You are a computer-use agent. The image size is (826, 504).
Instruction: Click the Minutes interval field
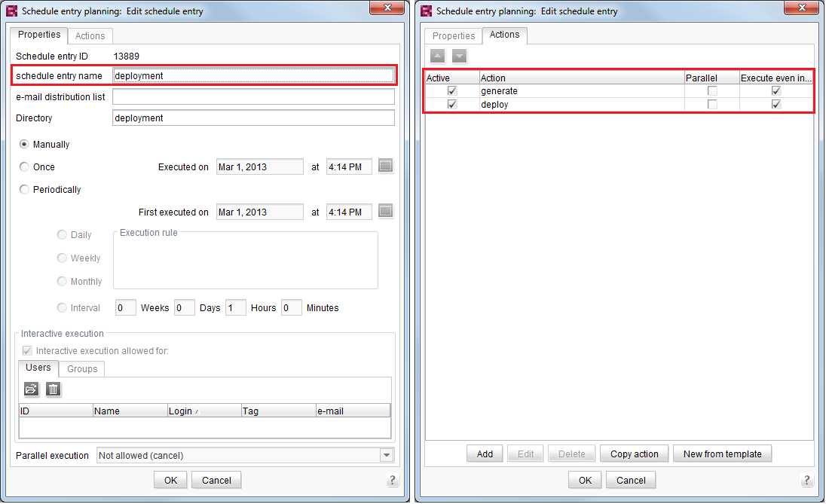click(292, 307)
